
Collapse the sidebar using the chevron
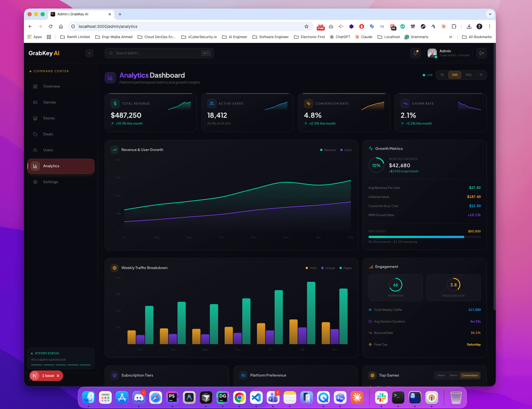tap(89, 53)
